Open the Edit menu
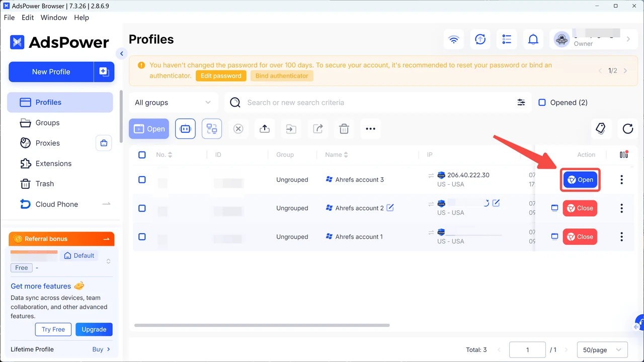The height and width of the screenshot is (362, 644). click(x=28, y=17)
